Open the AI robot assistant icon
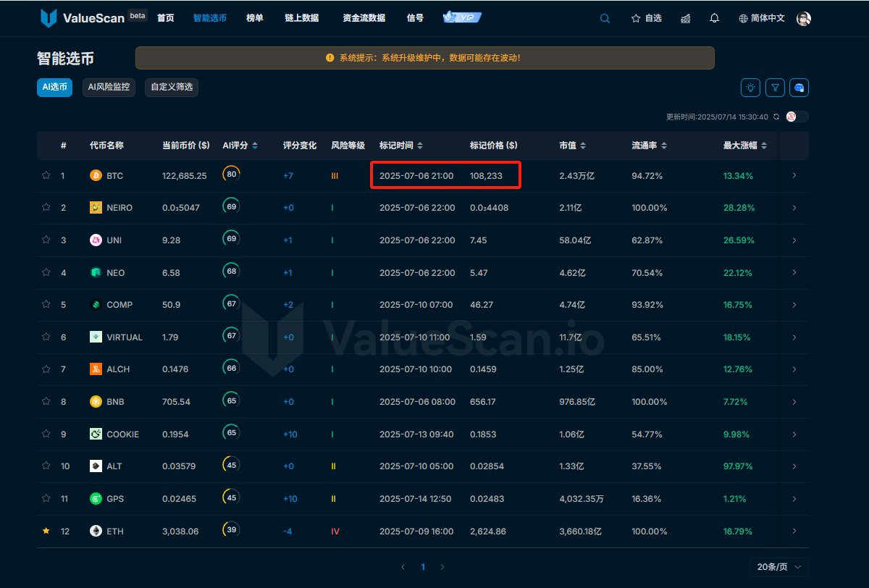The image size is (869, 588). (799, 88)
